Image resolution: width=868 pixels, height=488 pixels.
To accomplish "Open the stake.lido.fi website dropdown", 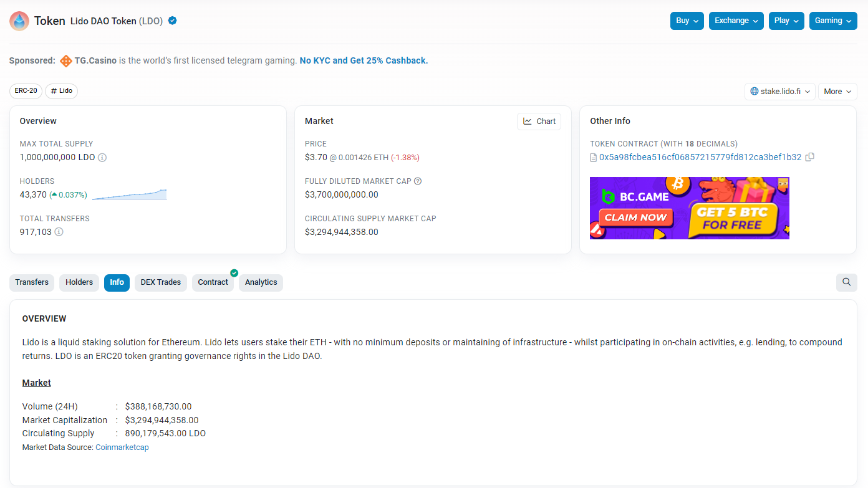I will (x=779, y=92).
